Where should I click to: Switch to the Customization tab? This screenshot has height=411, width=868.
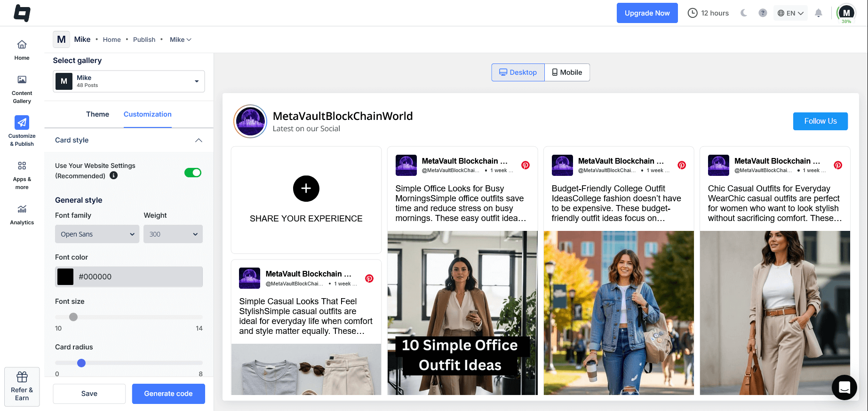coord(147,114)
